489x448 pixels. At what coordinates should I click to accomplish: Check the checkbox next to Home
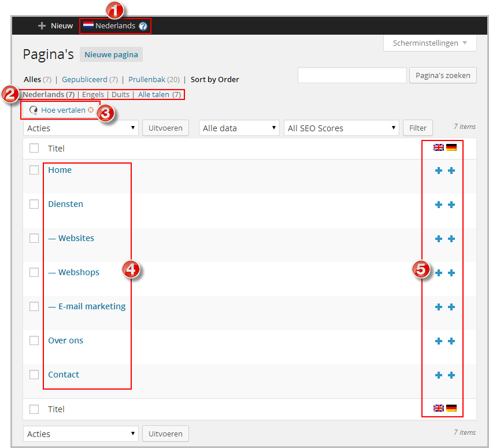tap(33, 170)
